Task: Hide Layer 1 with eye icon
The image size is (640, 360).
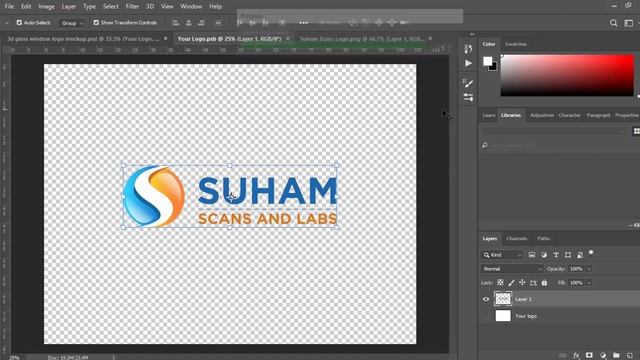Action: (486, 299)
